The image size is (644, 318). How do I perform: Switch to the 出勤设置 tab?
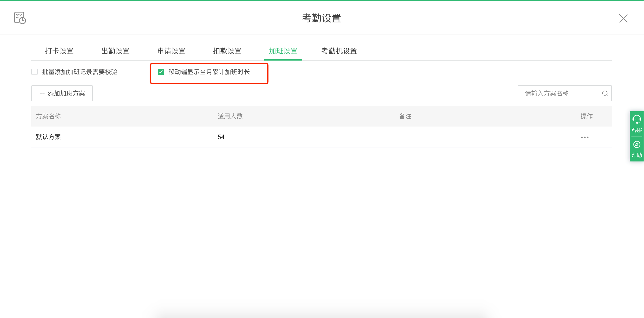[115, 51]
